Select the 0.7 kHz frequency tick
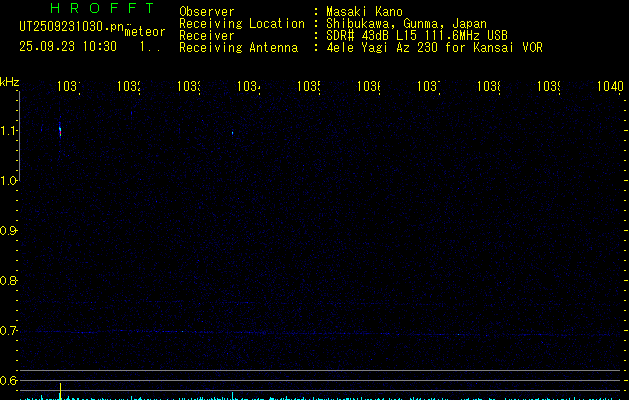The width and height of the screenshot is (629, 400). [10, 331]
